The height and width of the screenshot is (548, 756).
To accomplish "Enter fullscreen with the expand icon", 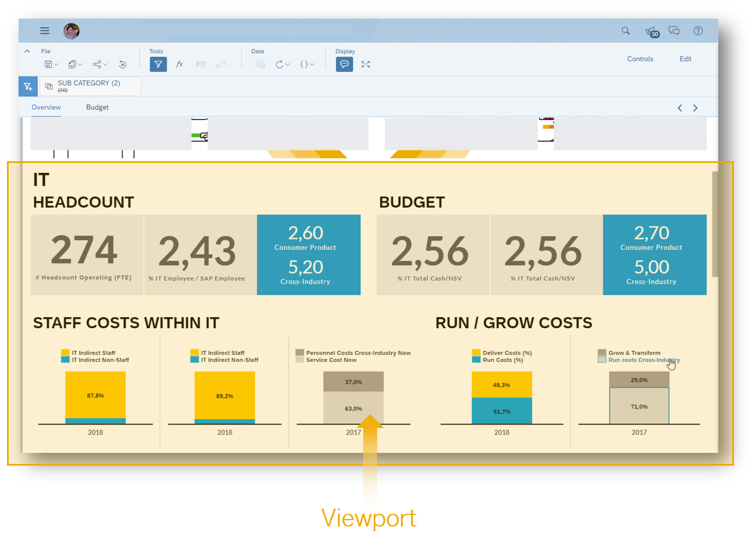I will [366, 64].
